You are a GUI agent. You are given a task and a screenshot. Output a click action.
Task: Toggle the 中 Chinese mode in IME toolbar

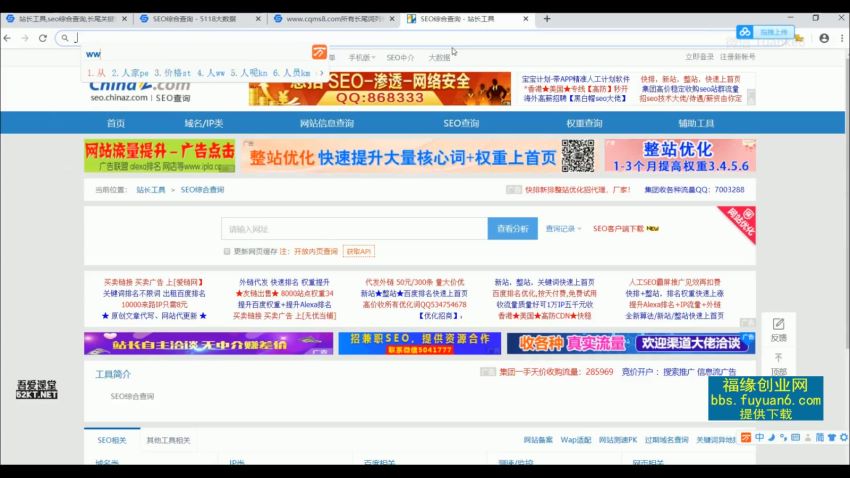click(x=759, y=437)
